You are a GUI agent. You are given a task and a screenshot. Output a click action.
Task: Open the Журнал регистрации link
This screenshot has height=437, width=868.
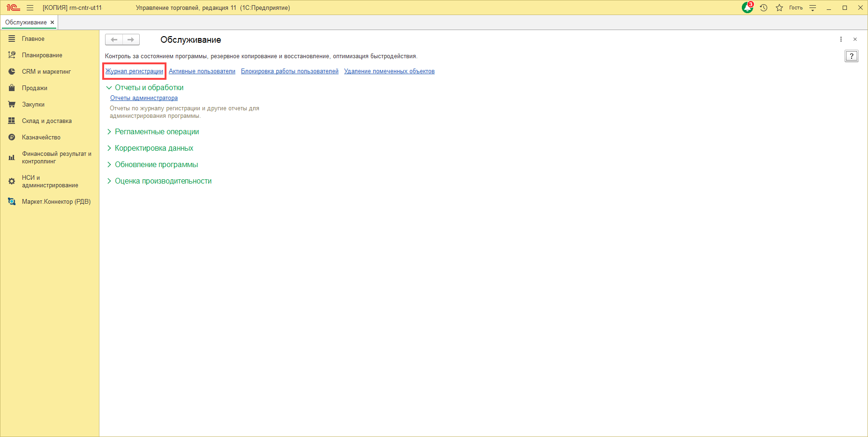click(134, 71)
